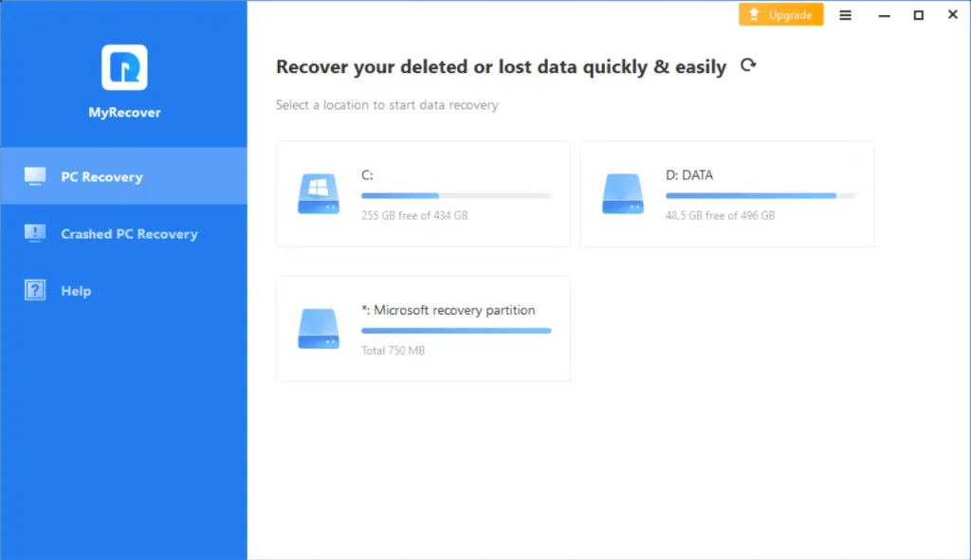
Task: Click the orange Upgrade button
Action: [x=780, y=15]
